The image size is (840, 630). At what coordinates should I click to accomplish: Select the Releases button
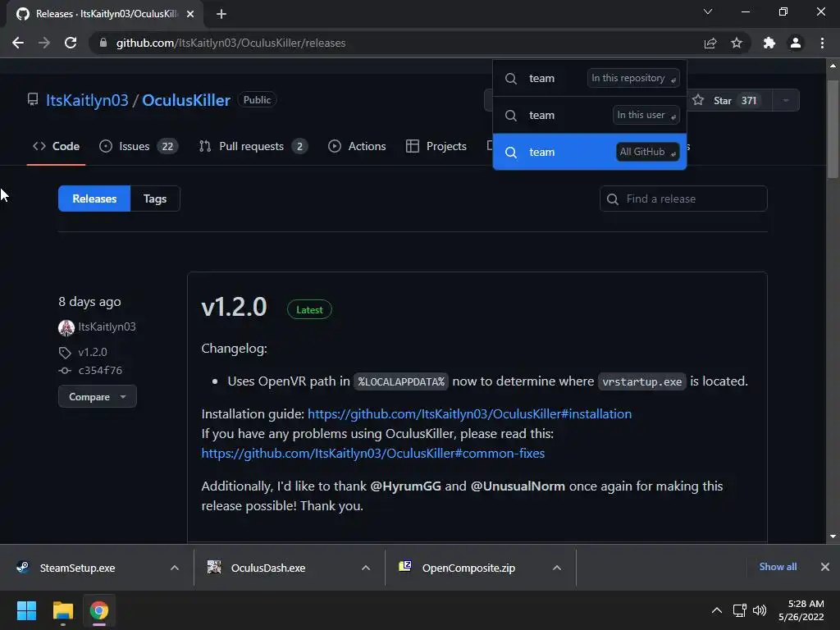pos(94,199)
